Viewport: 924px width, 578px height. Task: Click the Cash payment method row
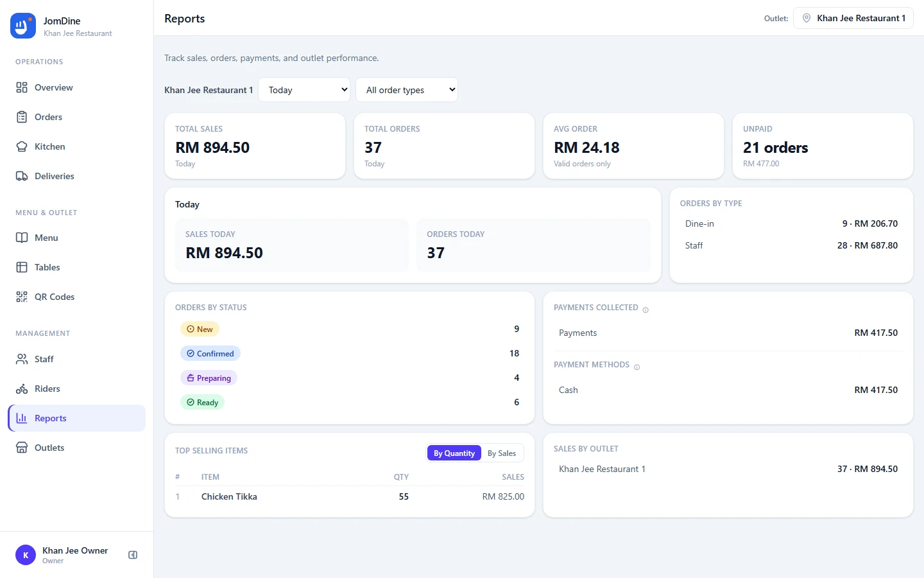[728, 390]
